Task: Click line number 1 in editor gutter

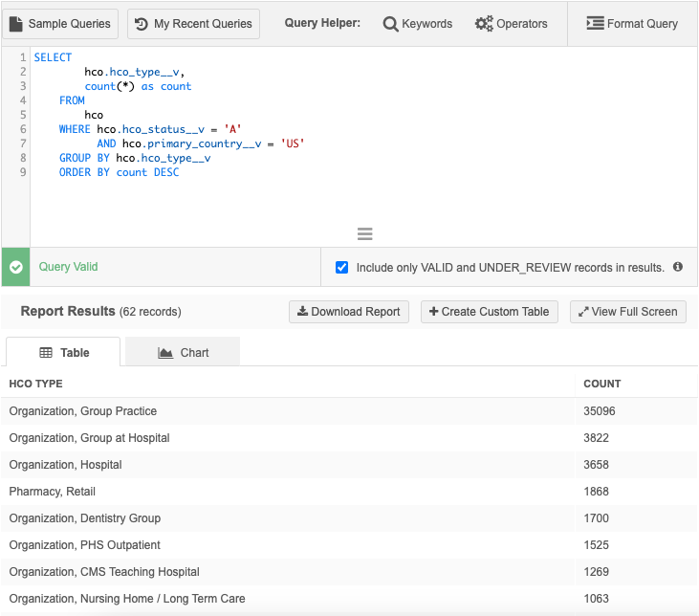Action: pyautogui.click(x=22, y=57)
